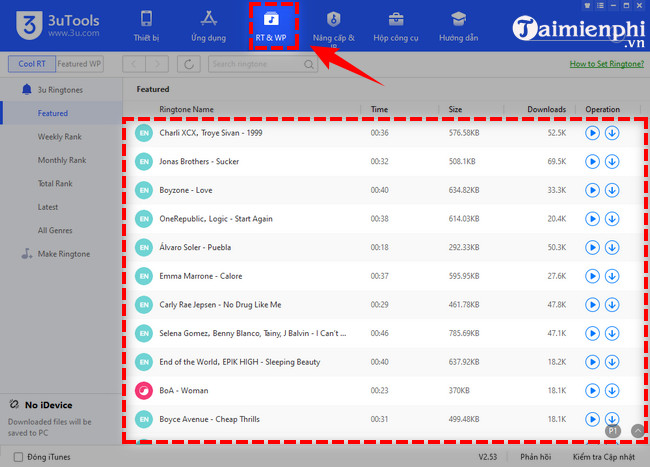Play Selena Gomez I Can't ringtone
650x467 pixels.
[x=592, y=334]
